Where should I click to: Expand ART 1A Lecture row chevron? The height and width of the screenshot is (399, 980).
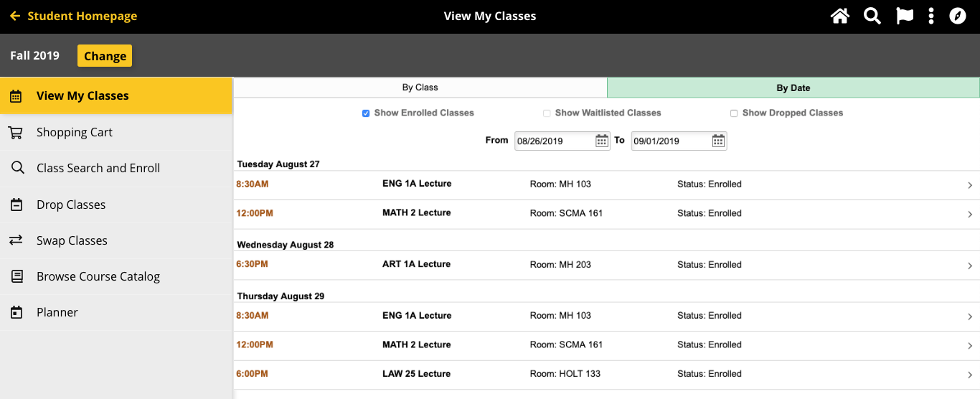(970, 266)
